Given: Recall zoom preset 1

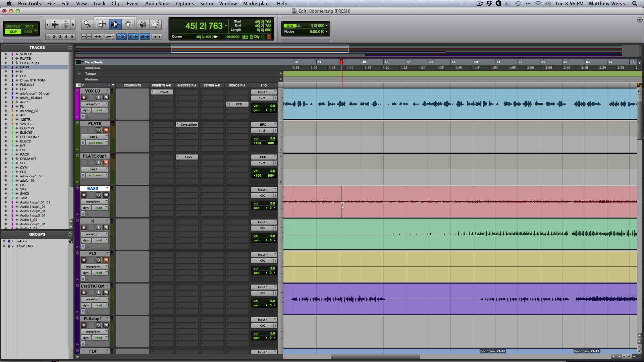Looking at the screenshot, I should [x=48, y=37].
